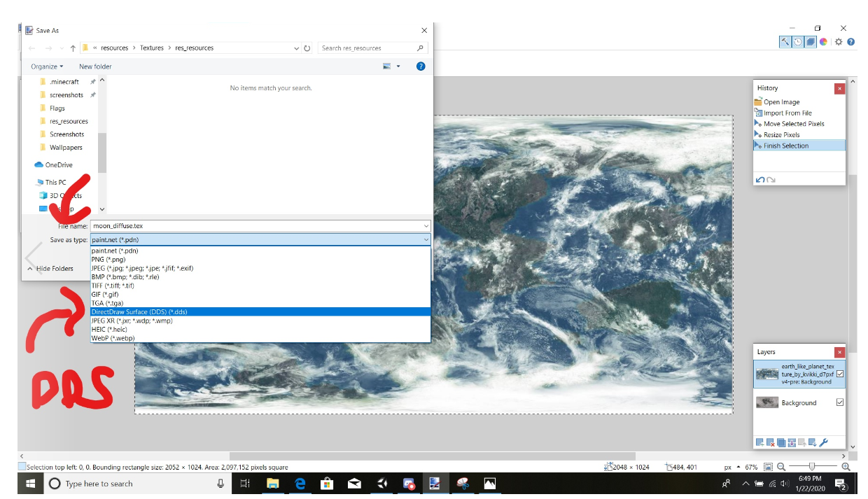Open Mail app from taskbar

tap(354, 484)
